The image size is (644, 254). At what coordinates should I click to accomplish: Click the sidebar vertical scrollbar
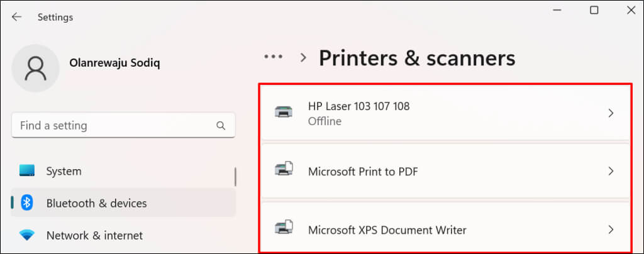click(236, 176)
